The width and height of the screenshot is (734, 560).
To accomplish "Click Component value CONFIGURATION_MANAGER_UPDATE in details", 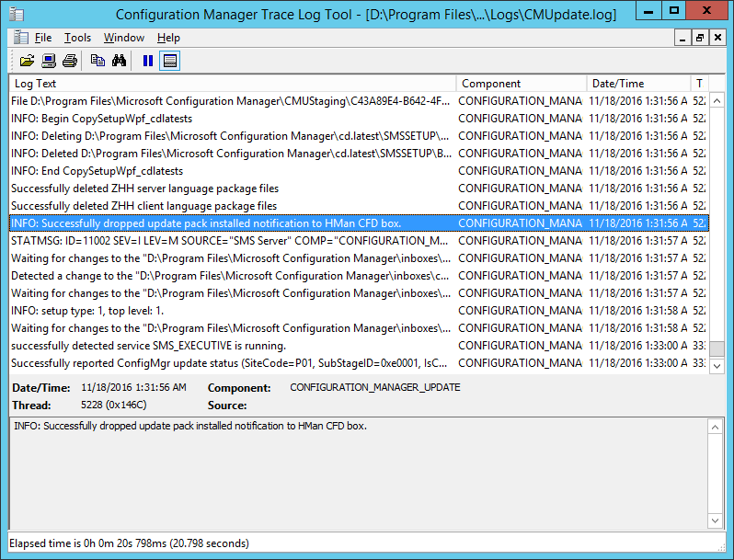I will pos(375,387).
